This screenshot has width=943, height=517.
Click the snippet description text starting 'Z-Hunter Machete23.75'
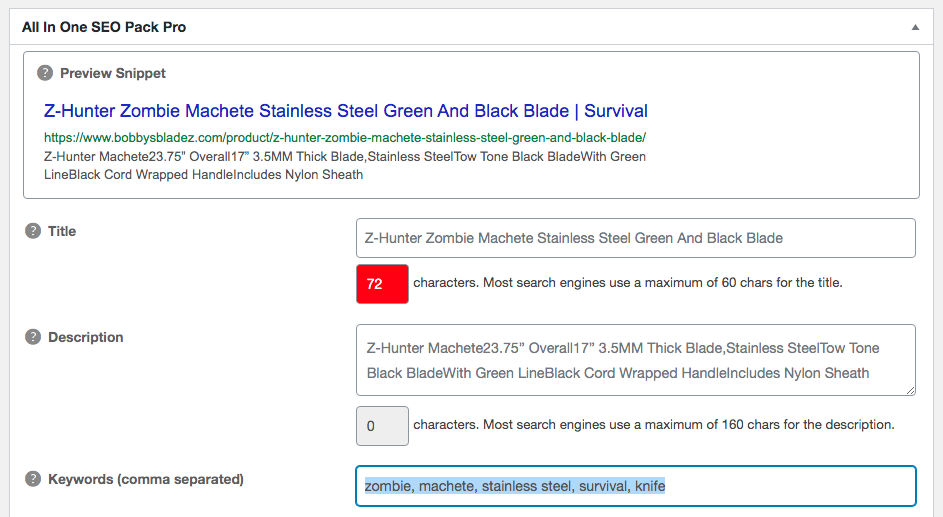[x=345, y=165]
